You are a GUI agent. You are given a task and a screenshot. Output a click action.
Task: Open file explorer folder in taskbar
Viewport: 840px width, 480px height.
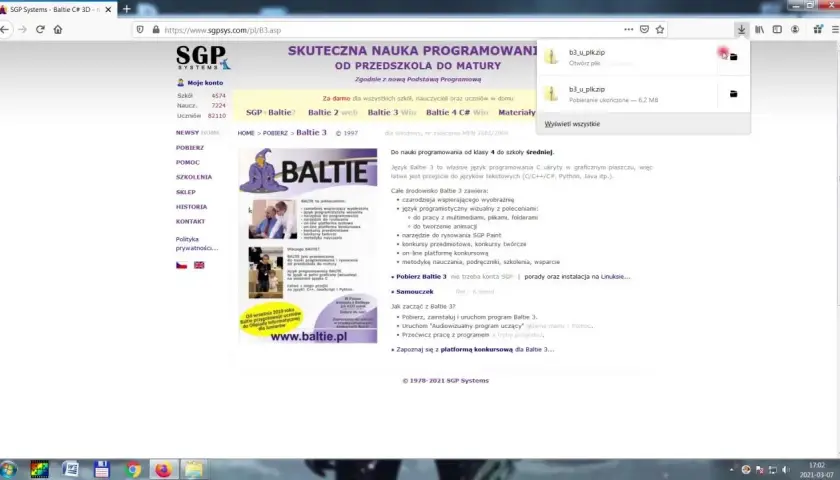point(193,469)
